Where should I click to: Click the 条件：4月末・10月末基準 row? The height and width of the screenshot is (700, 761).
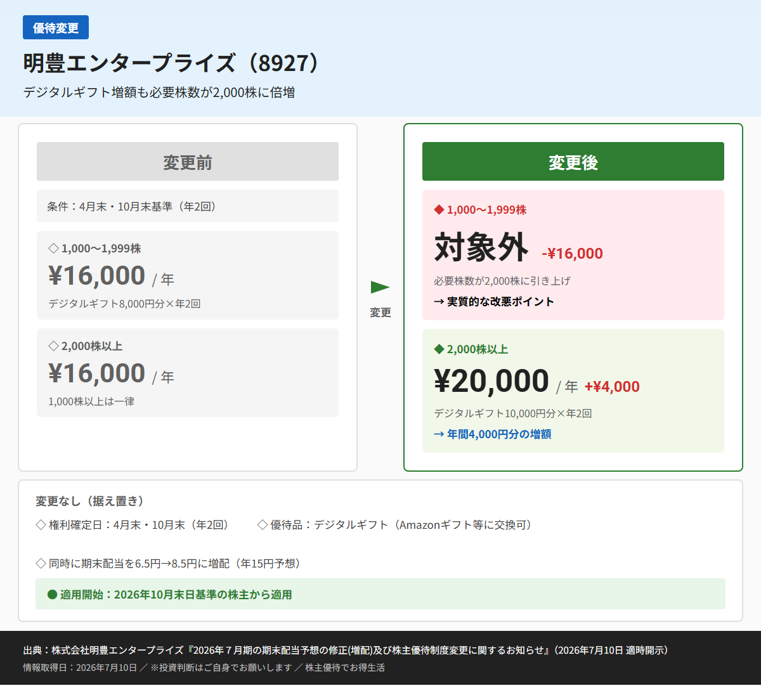point(188,206)
